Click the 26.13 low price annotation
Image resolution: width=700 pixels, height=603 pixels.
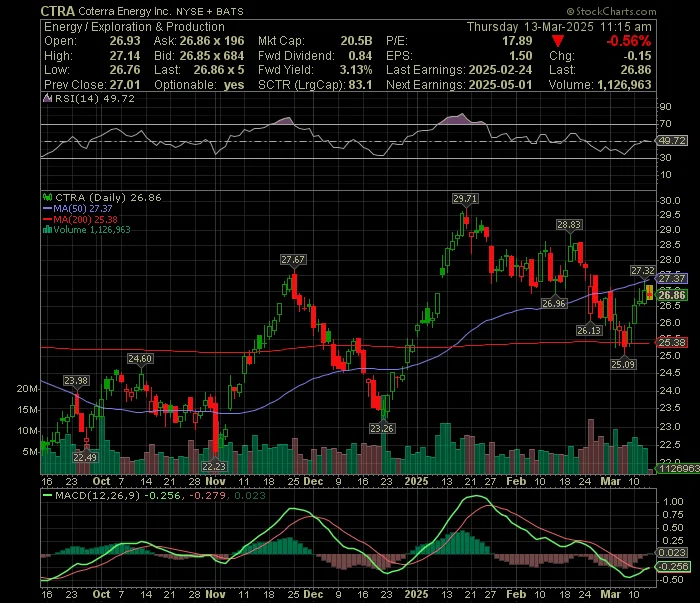[x=589, y=330]
